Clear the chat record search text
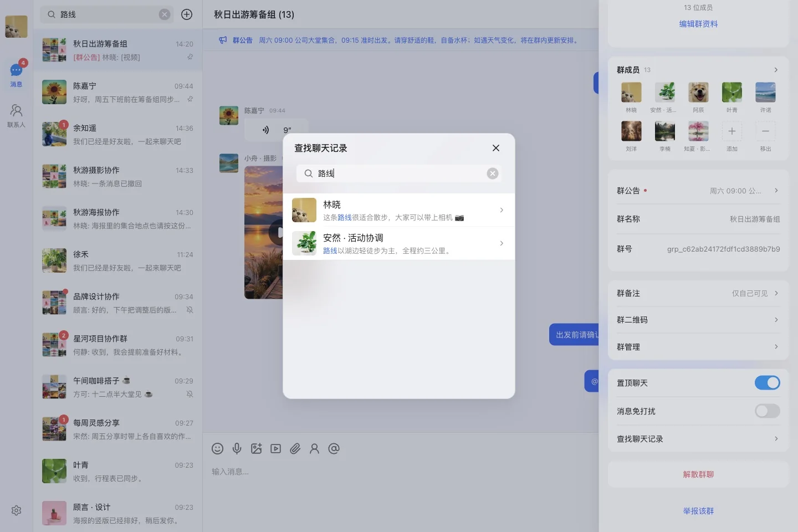This screenshot has height=532, width=798. [x=493, y=173]
